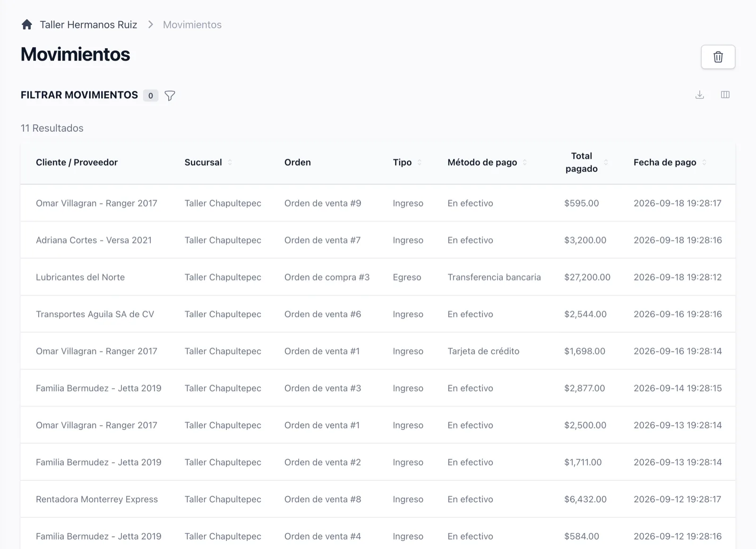Click the $584.00 total cell
This screenshot has height=549, width=756.
pyautogui.click(x=582, y=536)
